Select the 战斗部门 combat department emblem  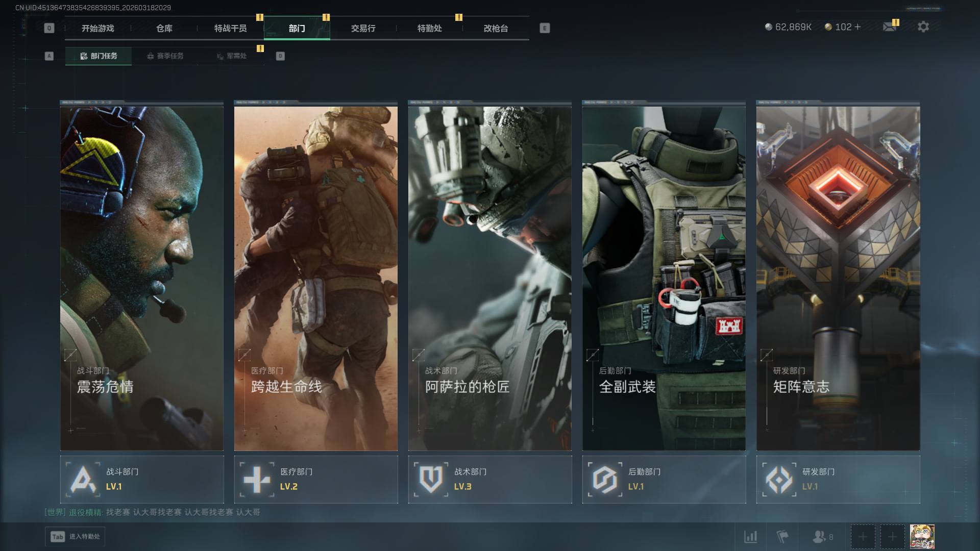click(x=83, y=480)
